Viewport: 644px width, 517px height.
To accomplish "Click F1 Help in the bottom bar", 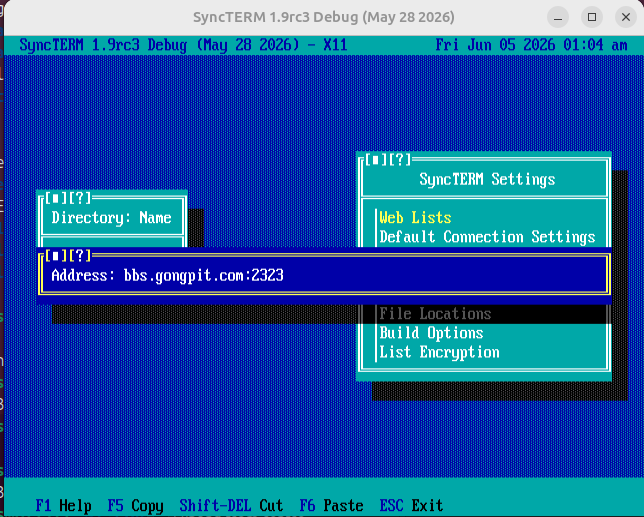I will point(64,506).
